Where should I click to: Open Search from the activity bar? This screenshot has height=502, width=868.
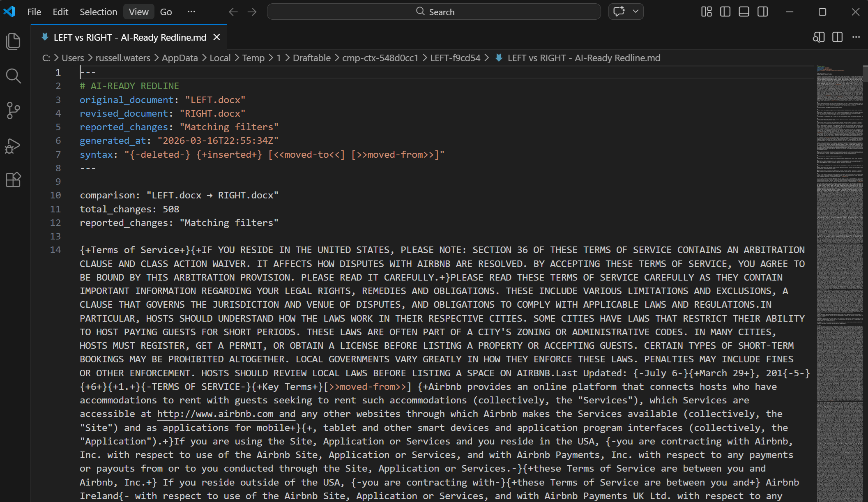coord(14,76)
